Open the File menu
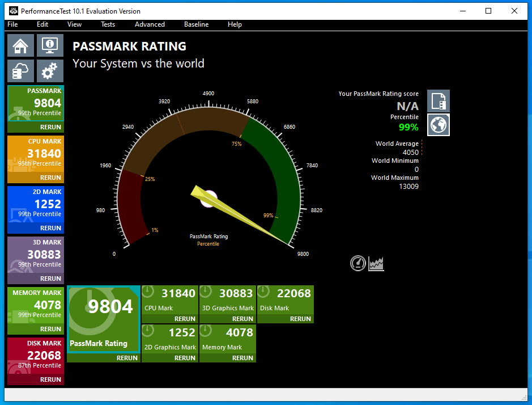The height and width of the screenshot is (405, 532). (12, 24)
